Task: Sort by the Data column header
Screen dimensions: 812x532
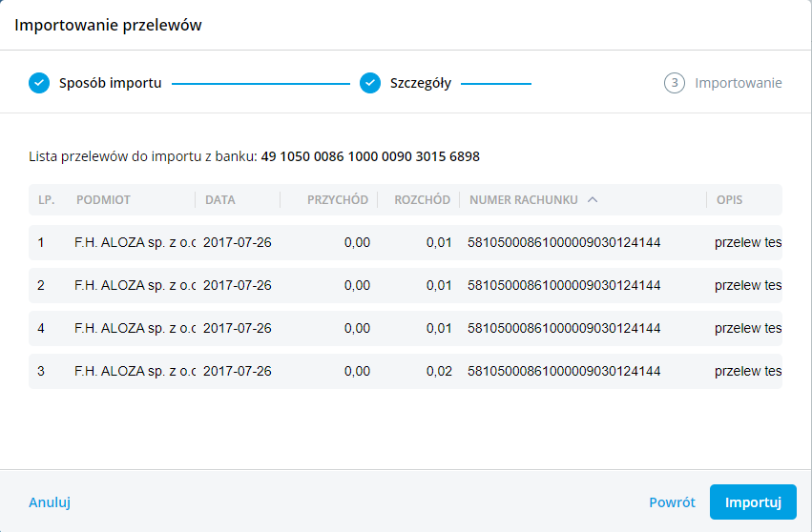Action: (219, 200)
